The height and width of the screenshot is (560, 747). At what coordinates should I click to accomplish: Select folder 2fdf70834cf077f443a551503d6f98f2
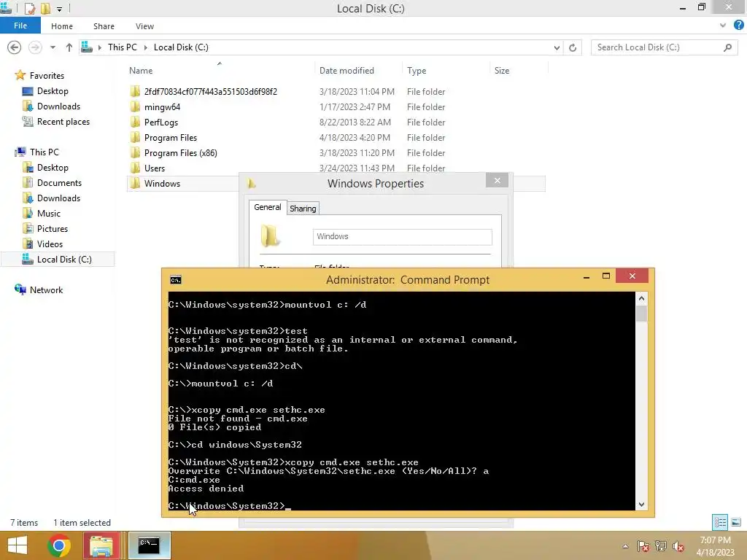point(211,91)
